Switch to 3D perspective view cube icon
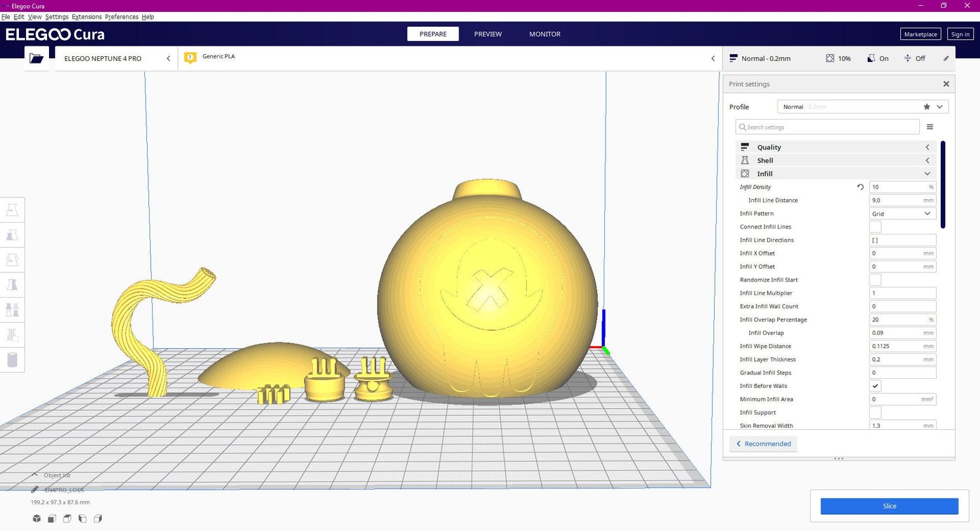 37,519
